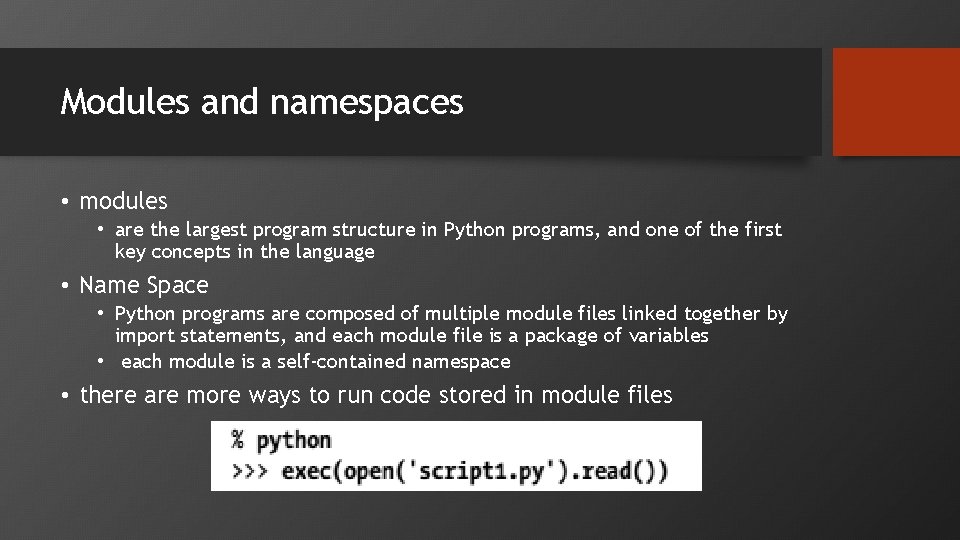Click the white code snippet image
960x540 pixels.
[x=456, y=456]
